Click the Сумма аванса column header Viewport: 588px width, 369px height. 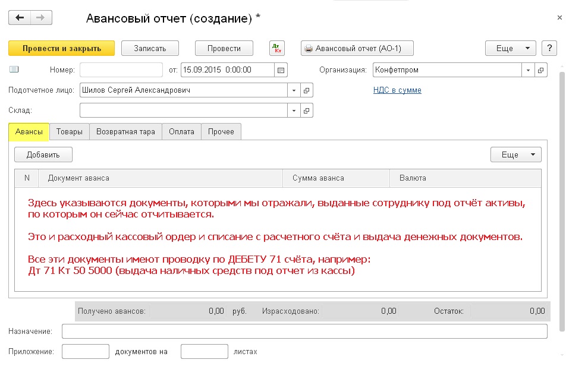[337, 178]
